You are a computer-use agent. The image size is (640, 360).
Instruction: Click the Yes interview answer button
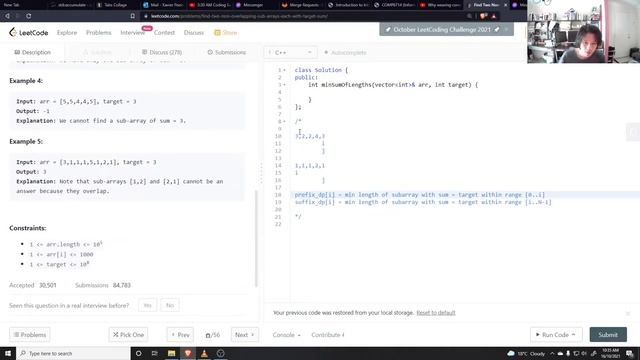[x=147, y=305]
